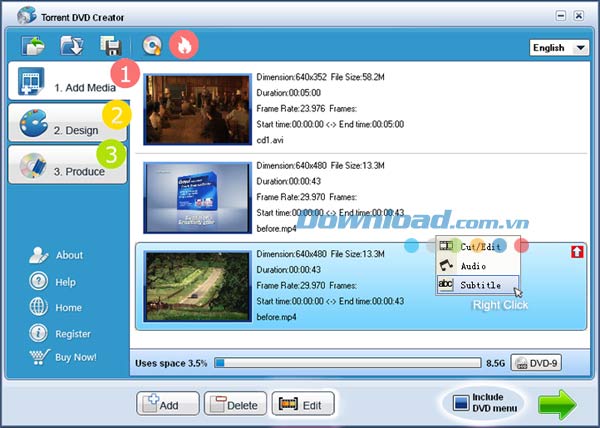Switch to the 3. Produce tab

click(x=67, y=165)
